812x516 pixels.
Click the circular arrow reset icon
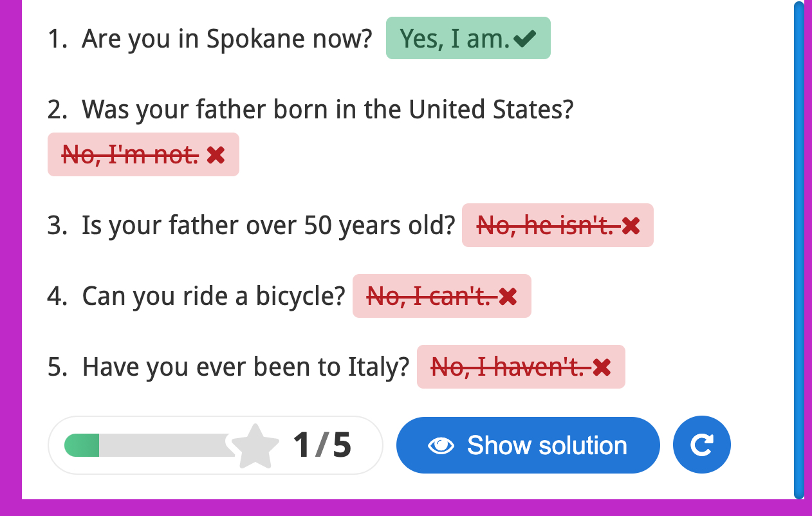(x=701, y=445)
